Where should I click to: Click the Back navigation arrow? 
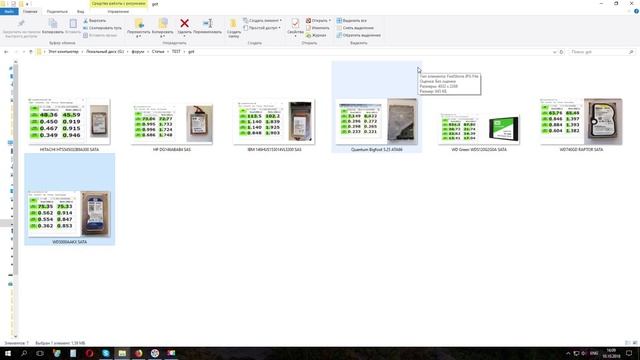point(6,52)
